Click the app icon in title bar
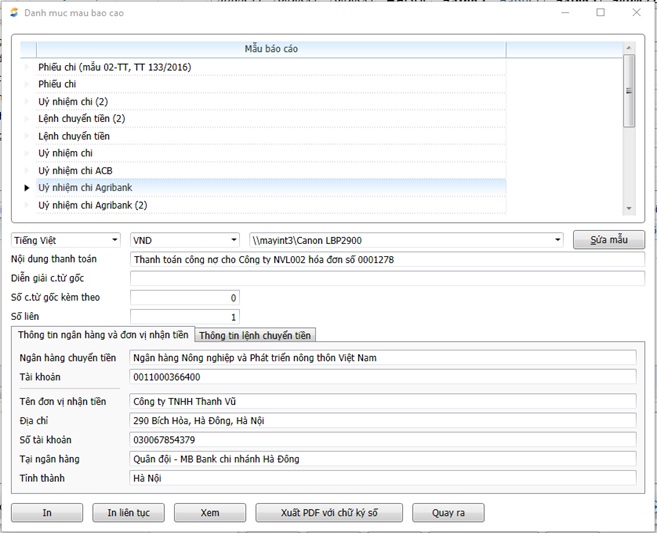The image size is (657, 533). [x=13, y=13]
